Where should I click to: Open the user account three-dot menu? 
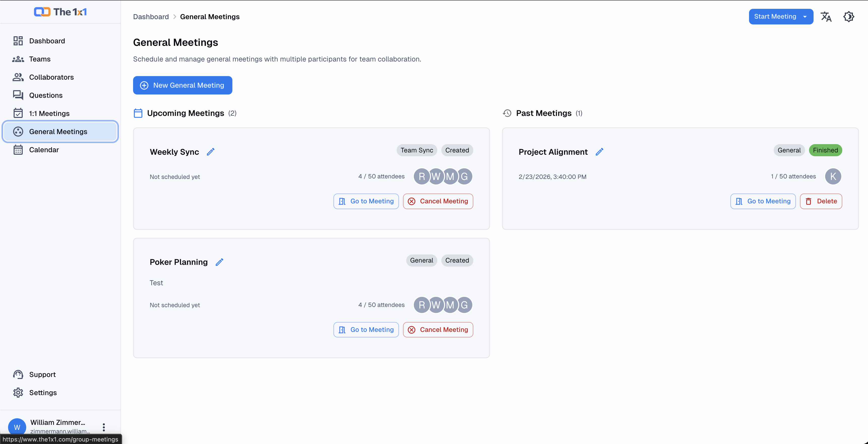pyautogui.click(x=104, y=427)
